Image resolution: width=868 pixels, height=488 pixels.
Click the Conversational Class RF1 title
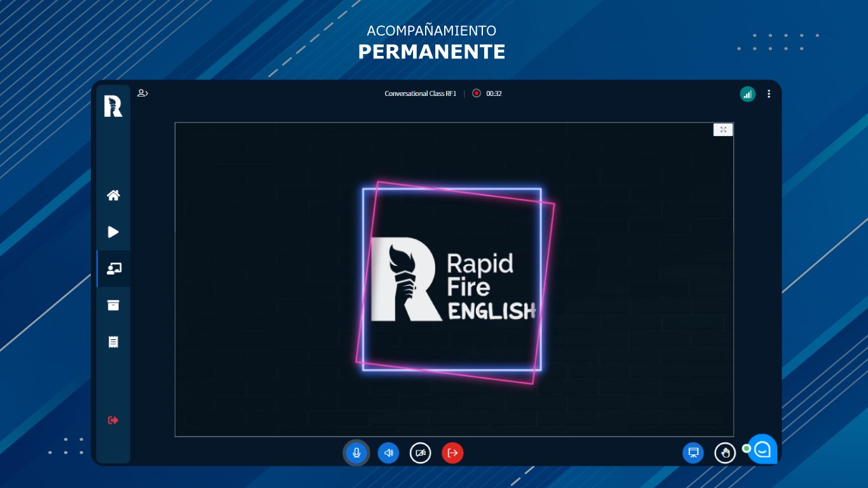coord(420,93)
